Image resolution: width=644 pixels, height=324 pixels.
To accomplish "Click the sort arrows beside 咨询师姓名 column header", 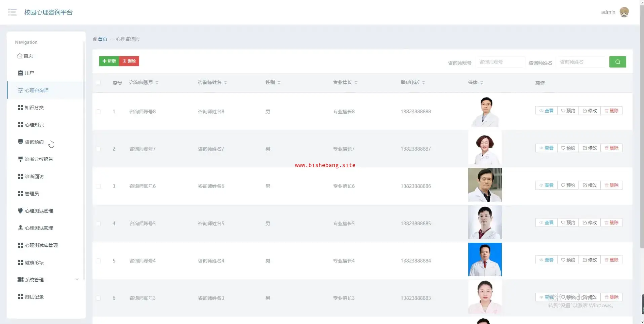I will click(x=226, y=83).
